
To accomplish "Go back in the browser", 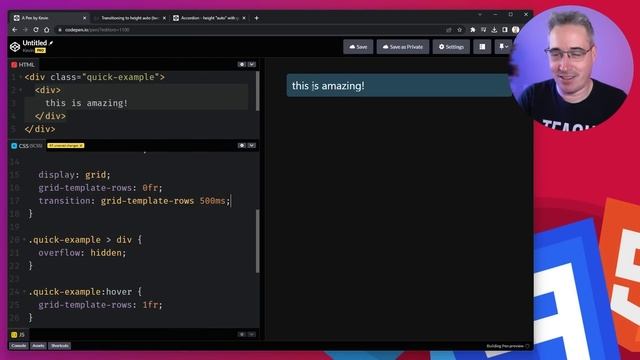I will pos(15,30).
